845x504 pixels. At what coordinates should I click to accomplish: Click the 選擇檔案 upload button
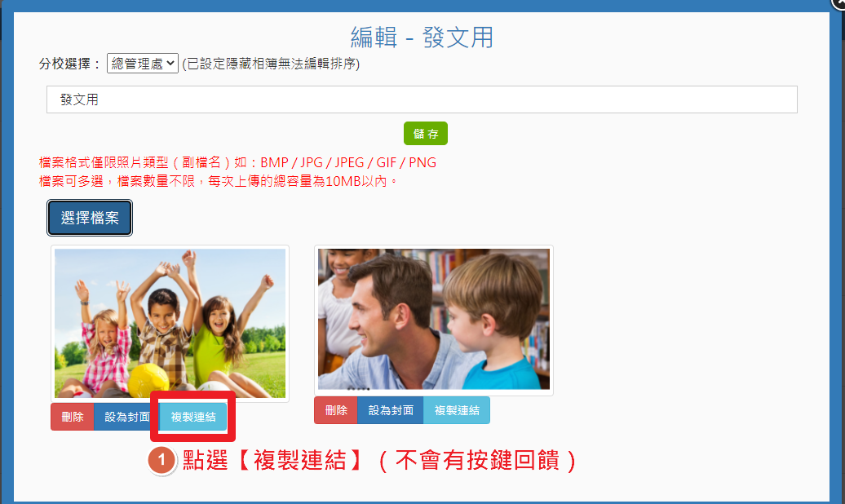90,218
